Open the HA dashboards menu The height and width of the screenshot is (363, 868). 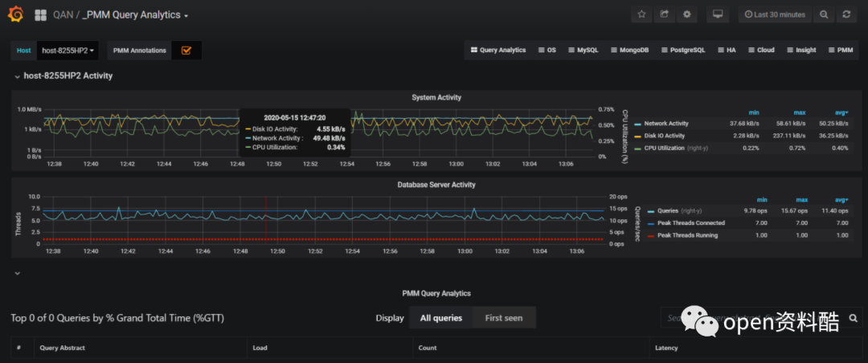(x=727, y=50)
